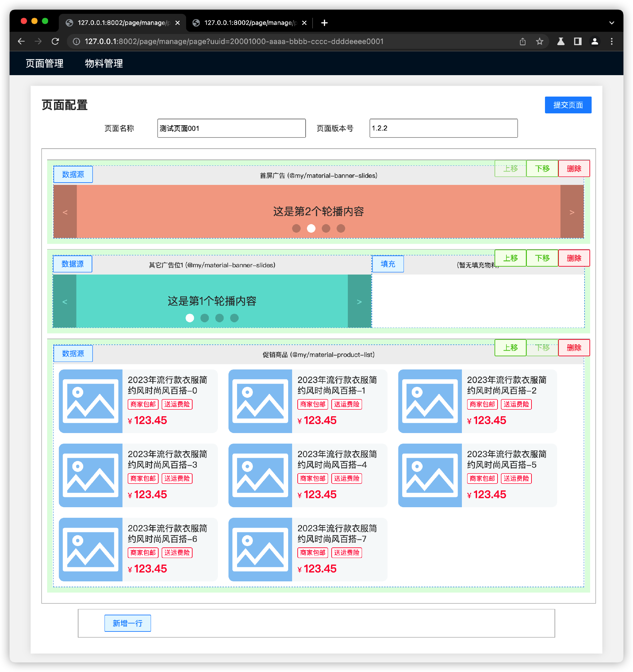
Task: Open the browser profile avatar icon
Action: pos(594,41)
